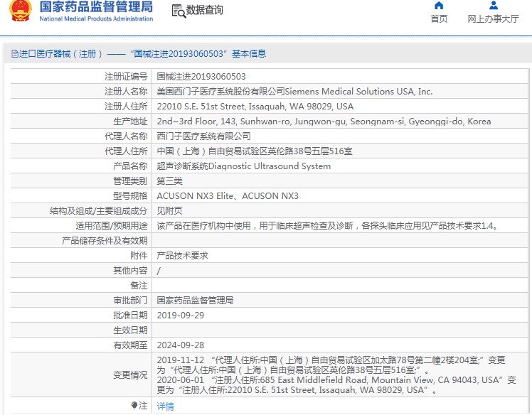The image size is (532, 415).
Task: Select model ACUSON NX3 Elite value
Action: click(228, 195)
